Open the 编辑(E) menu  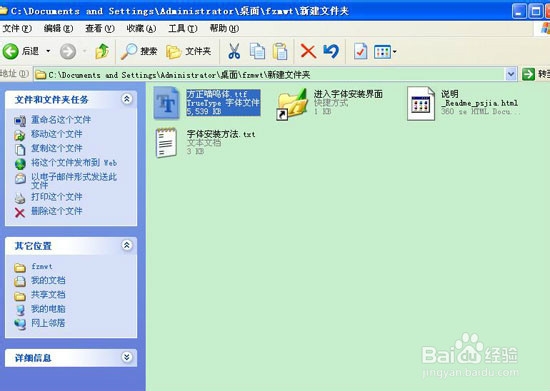coord(58,28)
